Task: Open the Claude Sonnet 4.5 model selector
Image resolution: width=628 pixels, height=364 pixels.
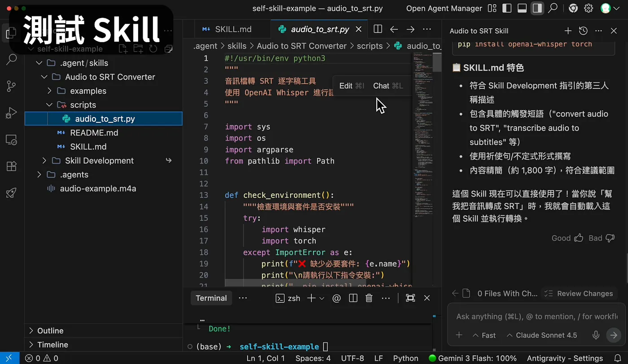Action: [541, 335]
